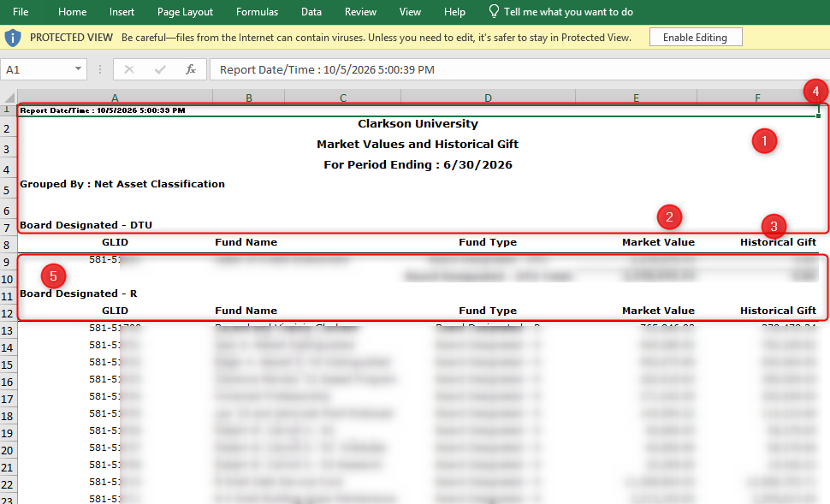Click the Fund Type header in row 12
Viewport: 830px width, 504px height.
[488, 311]
